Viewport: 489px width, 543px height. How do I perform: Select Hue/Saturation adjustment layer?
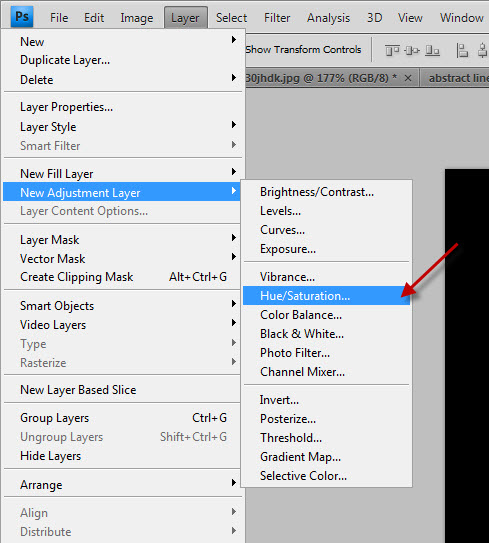point(327,296)
